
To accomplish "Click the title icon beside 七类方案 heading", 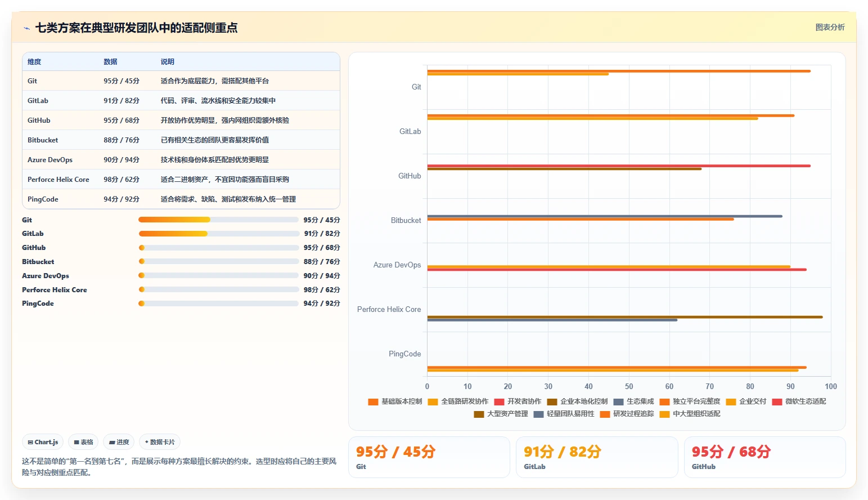I will [26, 28].
